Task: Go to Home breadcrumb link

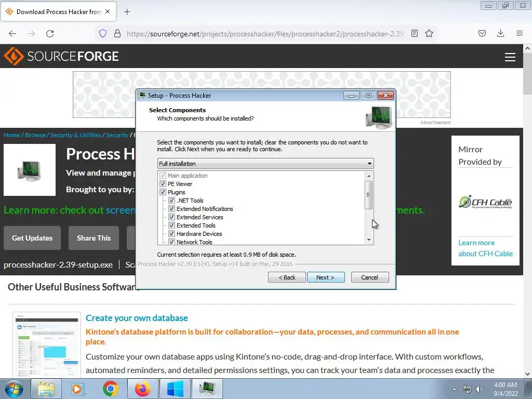Action: [x=12, y=135]
